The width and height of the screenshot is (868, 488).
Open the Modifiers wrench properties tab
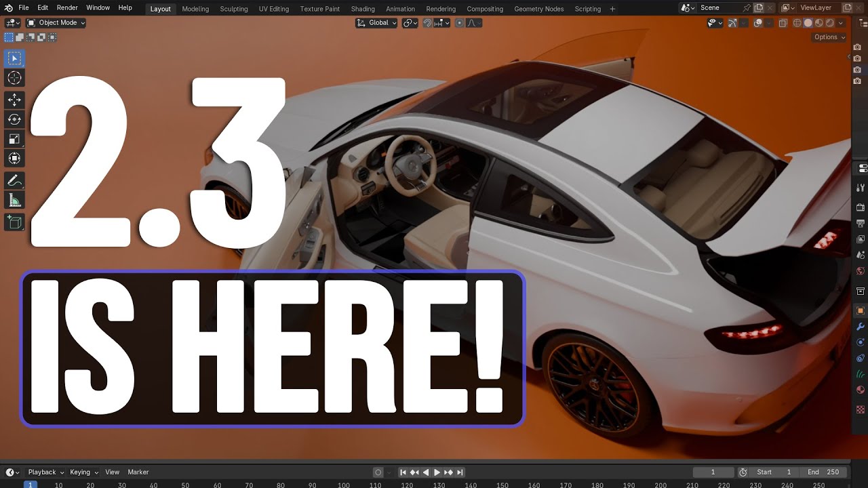861,326
